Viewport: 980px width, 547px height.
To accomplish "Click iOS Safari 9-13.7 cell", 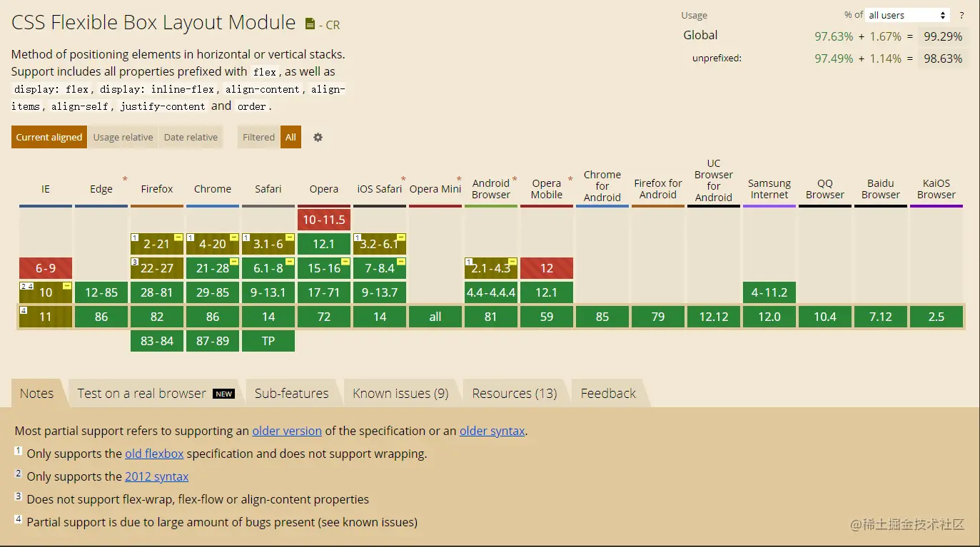I will (380, 292).
